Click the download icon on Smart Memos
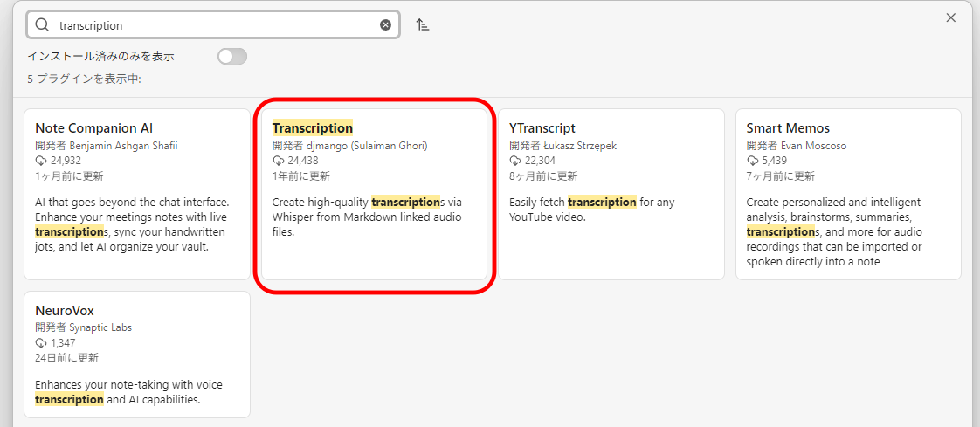The height and width of the screenshot is (427, 980). [x=753, y=162]
